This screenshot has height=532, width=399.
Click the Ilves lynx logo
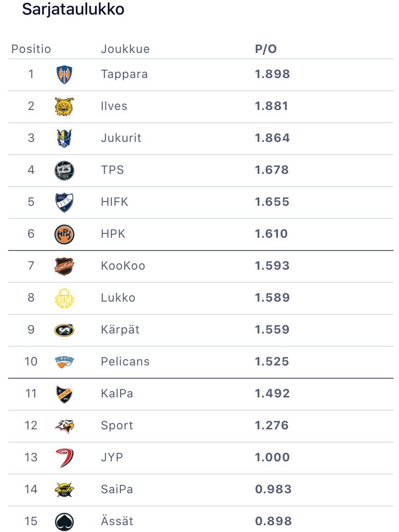tap(64, 107)
